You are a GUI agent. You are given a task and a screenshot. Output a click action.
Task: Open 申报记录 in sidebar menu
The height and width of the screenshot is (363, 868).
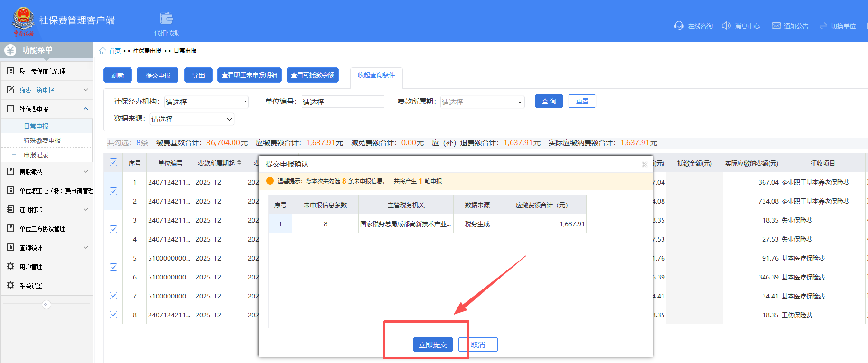36,155
